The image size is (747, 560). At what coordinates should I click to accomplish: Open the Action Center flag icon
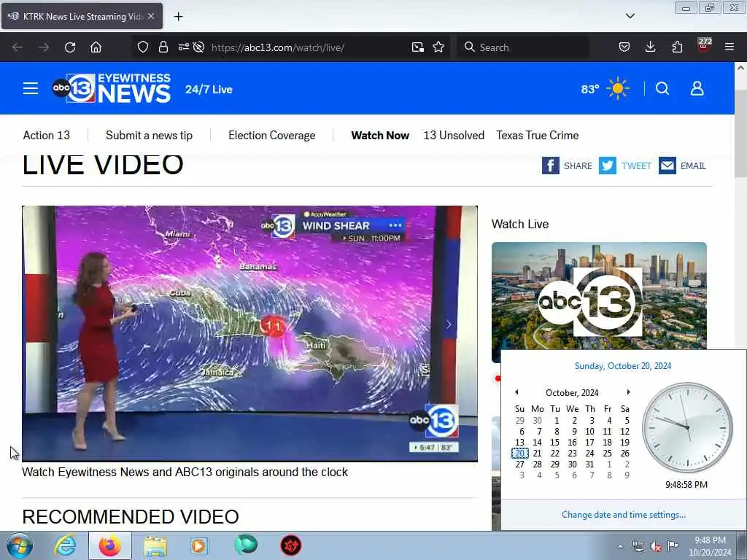pos(673,546)
